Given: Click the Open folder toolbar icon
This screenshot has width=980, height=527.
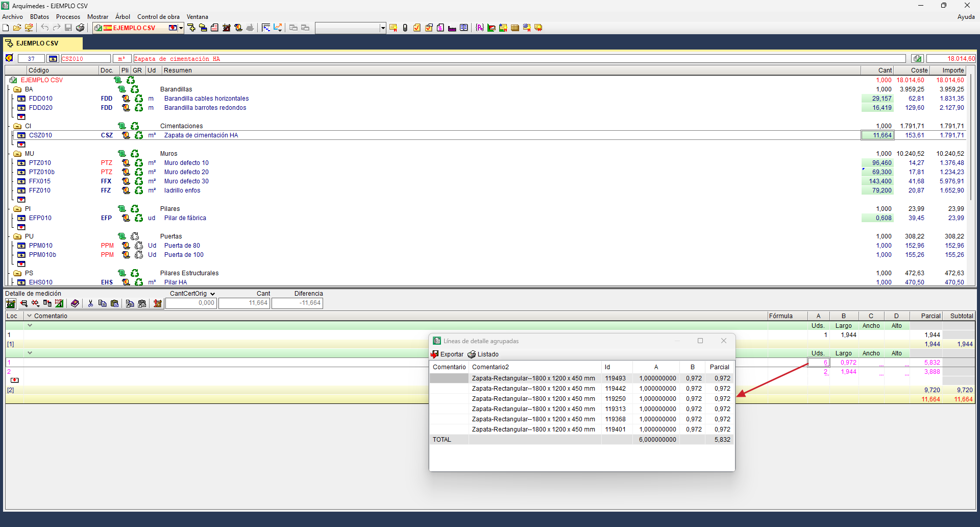Looking at the screenshot, I should point(17,28).
